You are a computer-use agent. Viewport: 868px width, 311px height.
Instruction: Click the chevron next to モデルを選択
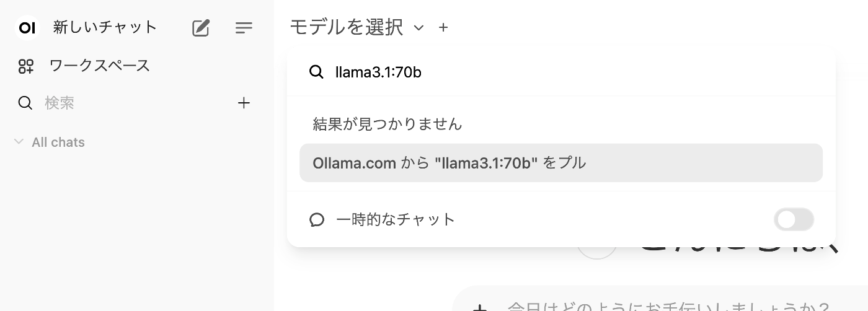pyautogui.click(x=419, y=28)
